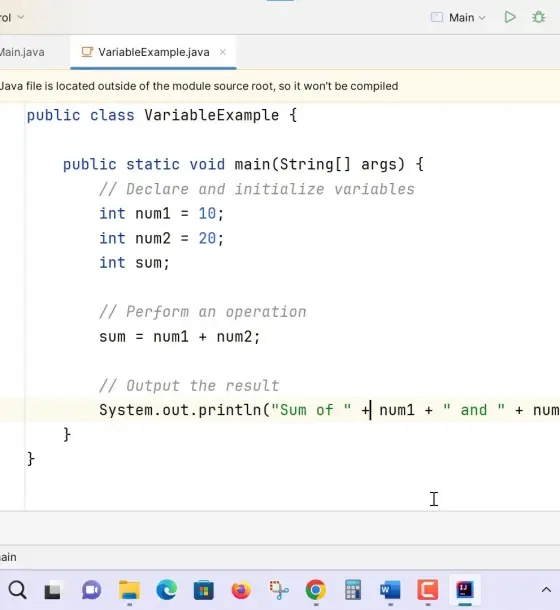This screenshot has height=610, width=560.
Task: Click the module source root warning banner
Action: (x=280, y=86)
